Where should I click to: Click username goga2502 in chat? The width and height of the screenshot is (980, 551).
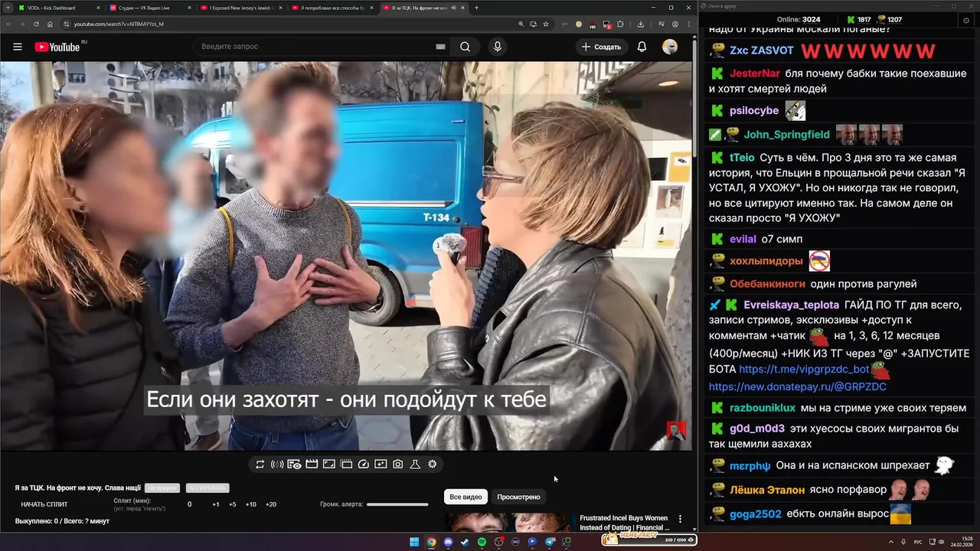pyautogui.click(x=756, y=514)
